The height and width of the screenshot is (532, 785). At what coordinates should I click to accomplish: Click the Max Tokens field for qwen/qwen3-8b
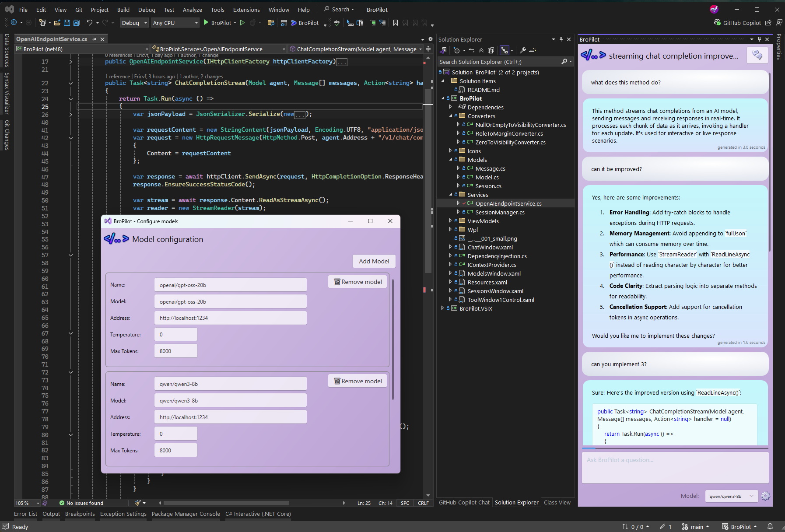[175, 450]
